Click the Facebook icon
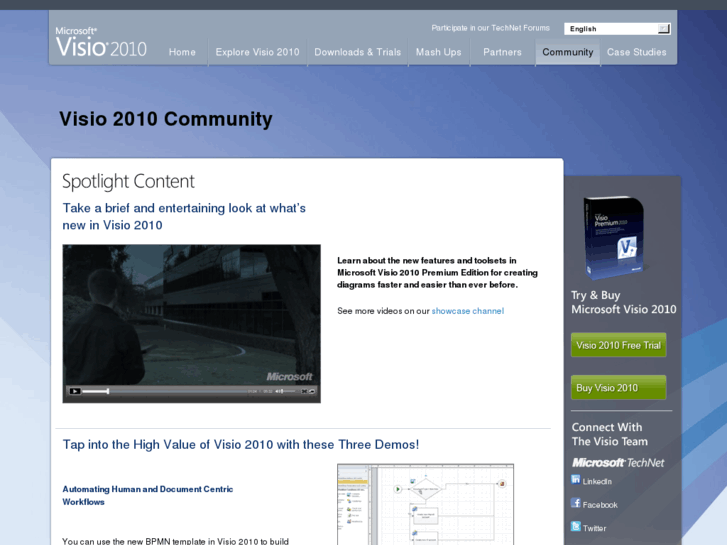Screen dimensions: 727x545 pos(576,503)
